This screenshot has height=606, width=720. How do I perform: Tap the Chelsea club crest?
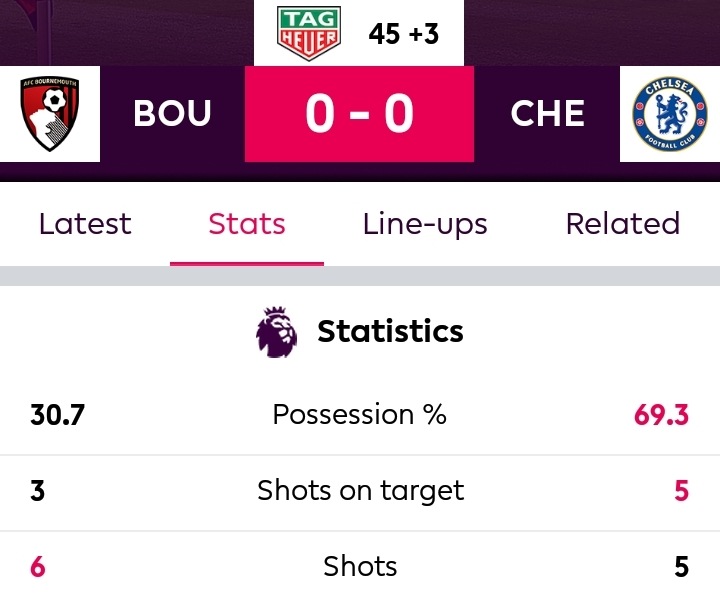coord(670,113)
